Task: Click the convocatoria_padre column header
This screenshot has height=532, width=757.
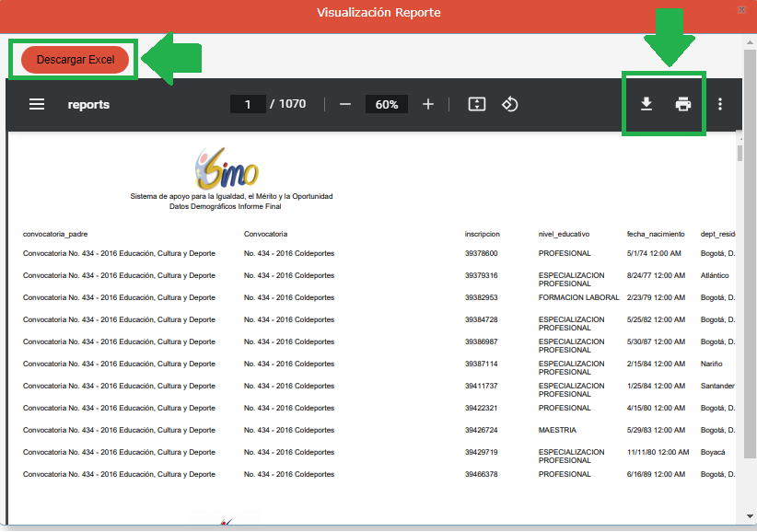Action: point(55,234)
